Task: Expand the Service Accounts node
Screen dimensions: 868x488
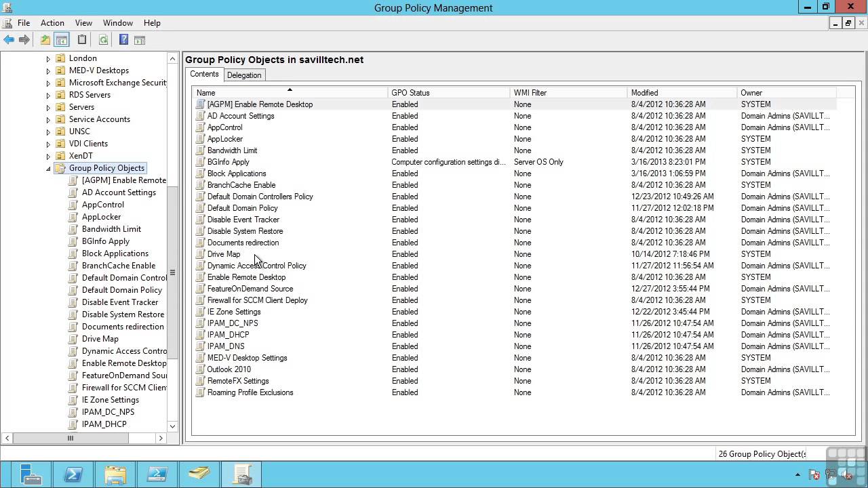Action: coord(48,120)
